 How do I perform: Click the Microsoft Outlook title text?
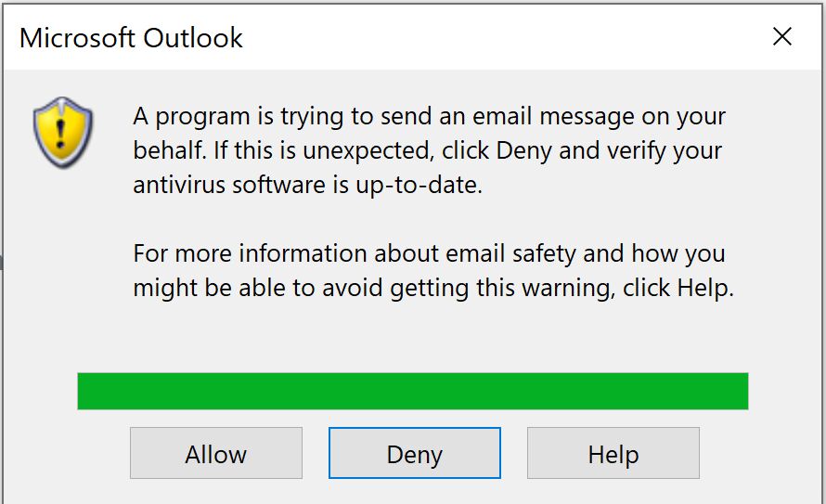[131, 38]
